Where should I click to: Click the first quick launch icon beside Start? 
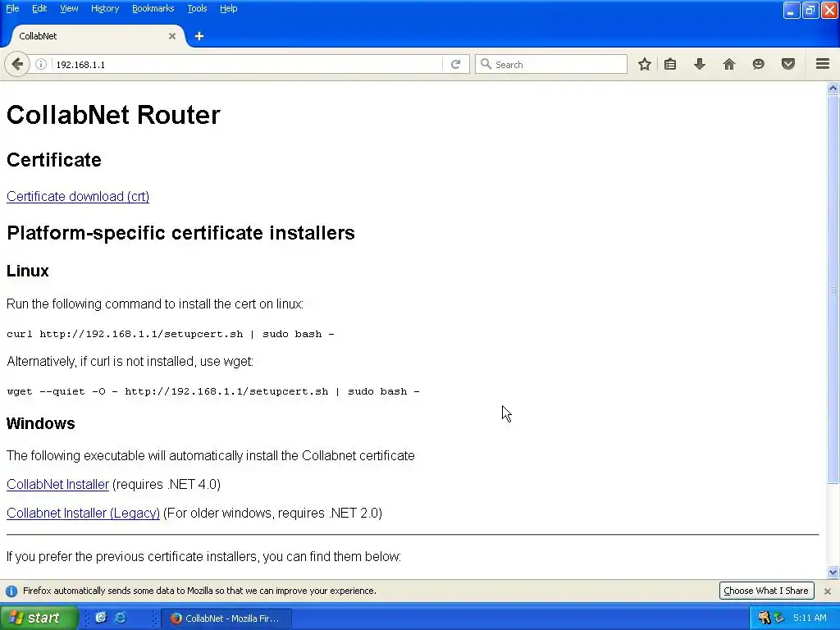pyautogui.click(x=101, y=618)
